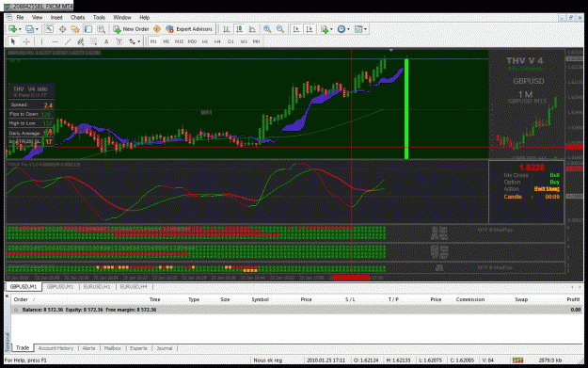
Task: Open the Alerts terminal tab
Action: pyautogui.click(x=88, y=348)
